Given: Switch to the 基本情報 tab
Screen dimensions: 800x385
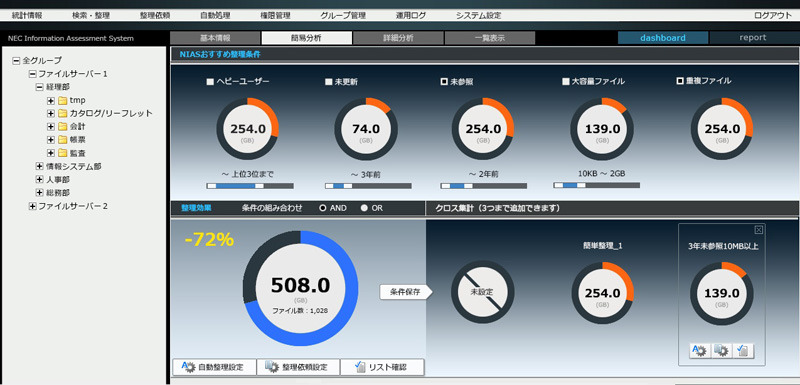Looking at the screenshot, I should [x=215, y=38].
